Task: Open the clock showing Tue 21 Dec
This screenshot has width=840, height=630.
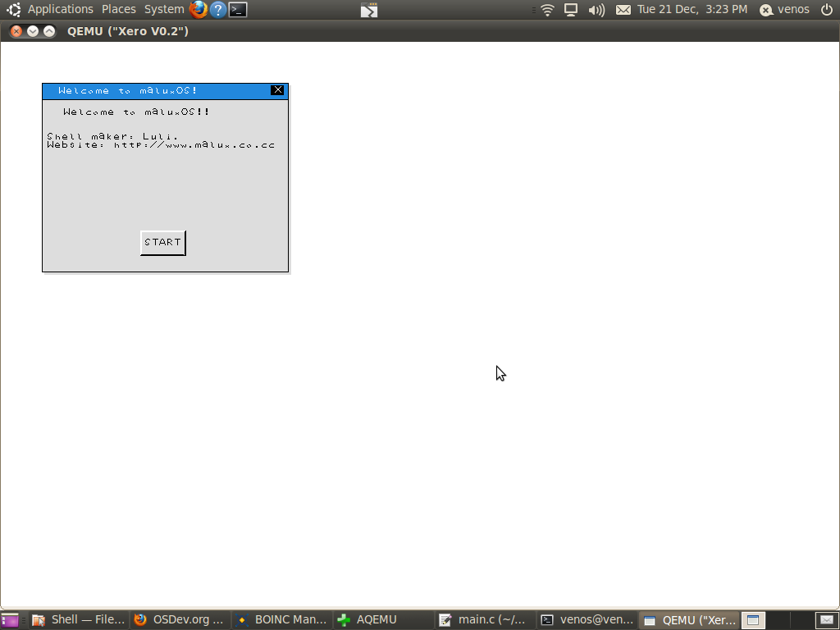Action: (692, 9)
